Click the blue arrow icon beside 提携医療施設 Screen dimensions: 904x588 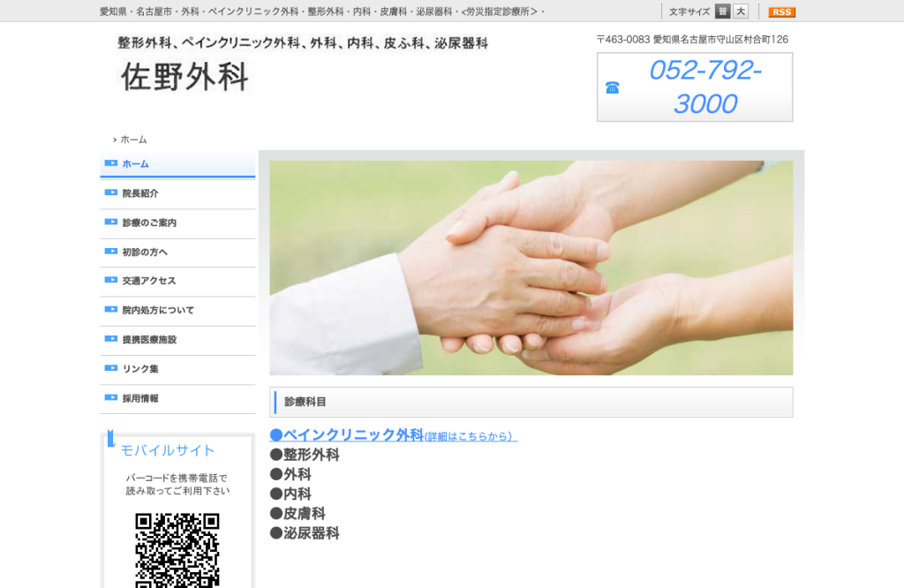coord(110,339)
